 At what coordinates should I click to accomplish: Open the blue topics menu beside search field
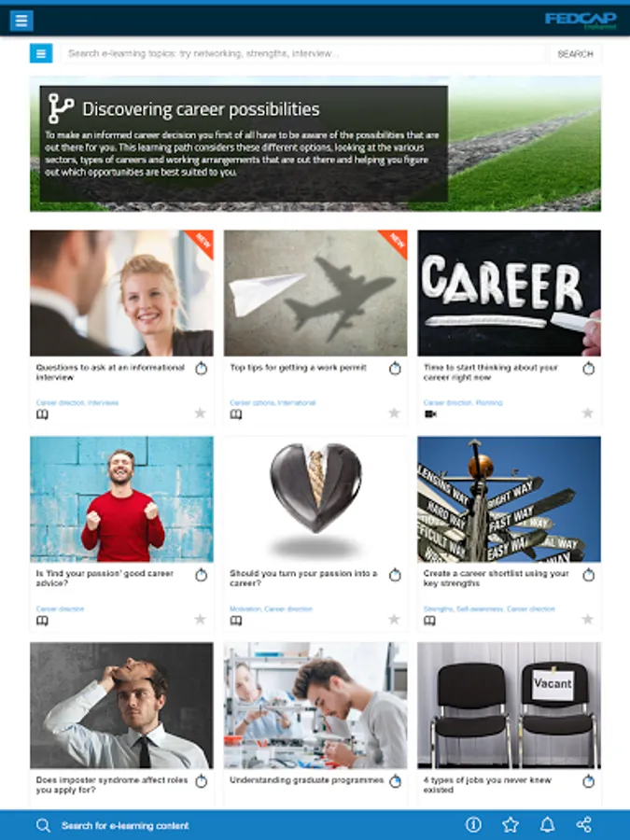tap(41, 53)
